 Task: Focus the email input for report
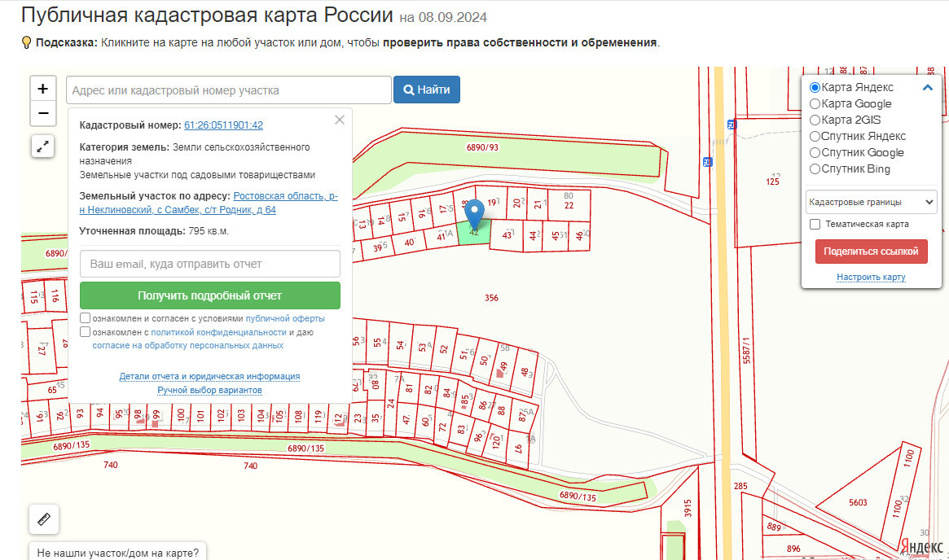click(x=210, y=265)
